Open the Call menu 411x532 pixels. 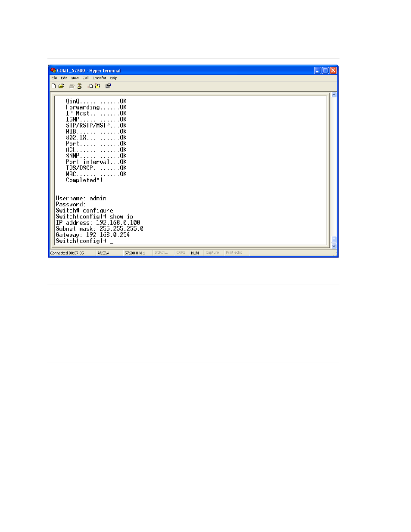86,78
